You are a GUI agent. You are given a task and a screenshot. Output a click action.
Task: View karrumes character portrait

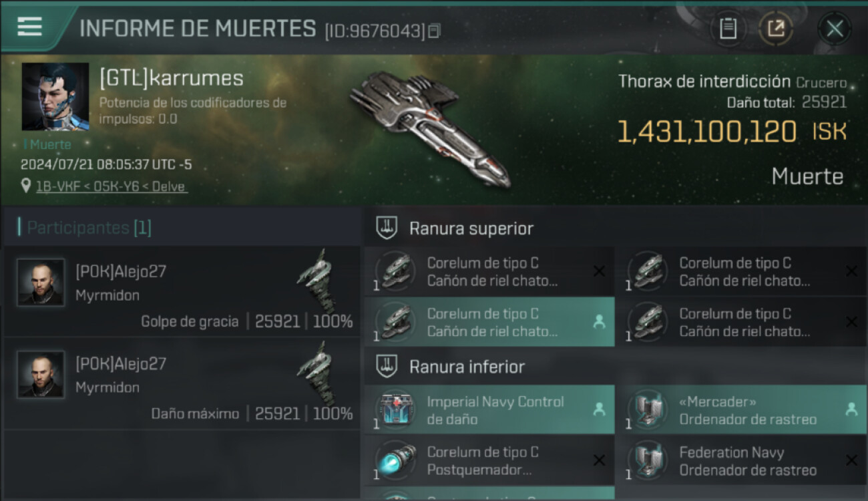(x=55, y=97)
